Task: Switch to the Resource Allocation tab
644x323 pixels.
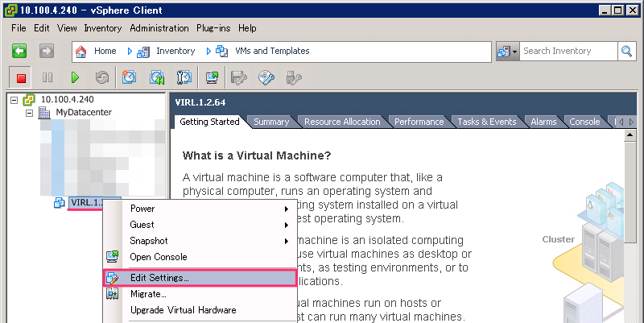Action: click(342, 122)
